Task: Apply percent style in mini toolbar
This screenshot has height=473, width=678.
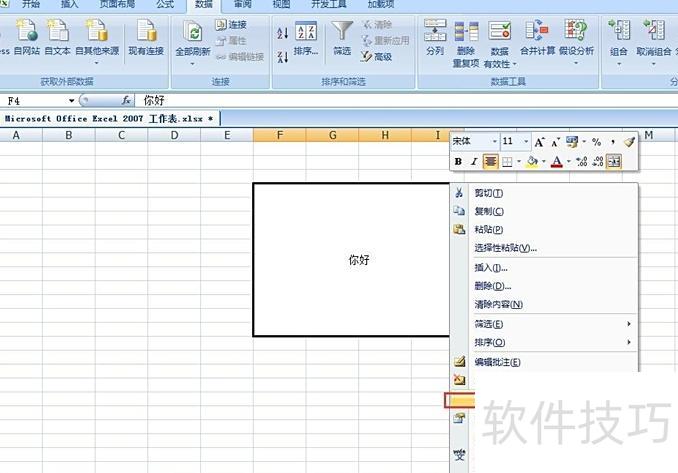Action: click(596, 141)
